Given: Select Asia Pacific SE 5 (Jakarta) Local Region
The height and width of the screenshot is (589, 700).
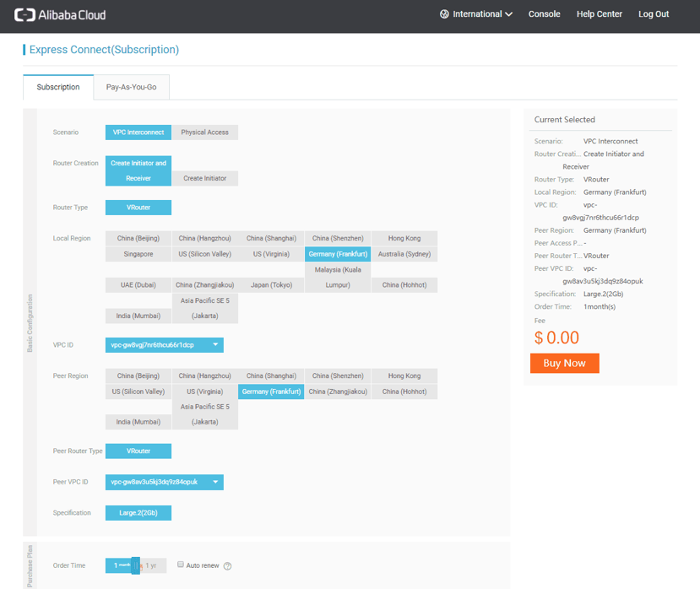Looking at the screenshot, I should point(205,308).
